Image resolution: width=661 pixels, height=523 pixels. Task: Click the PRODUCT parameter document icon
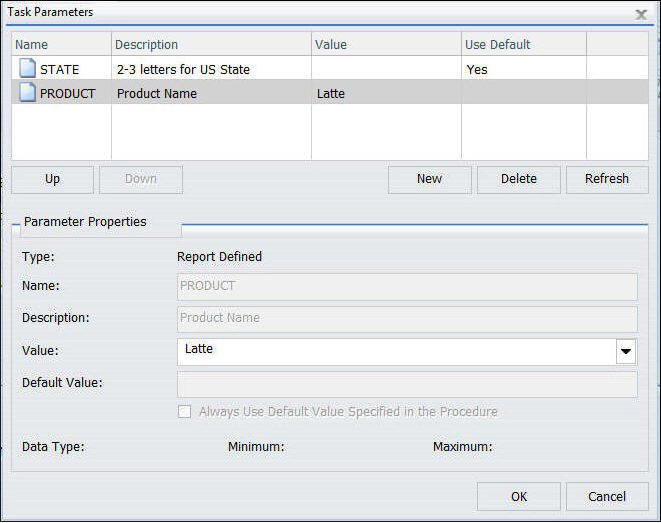coord(28,92)
